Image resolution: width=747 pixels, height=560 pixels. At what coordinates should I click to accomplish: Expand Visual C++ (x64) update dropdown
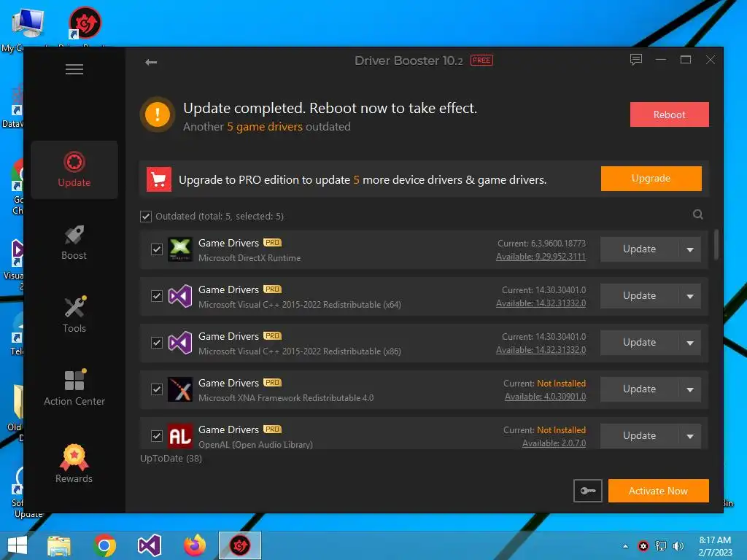690,296
